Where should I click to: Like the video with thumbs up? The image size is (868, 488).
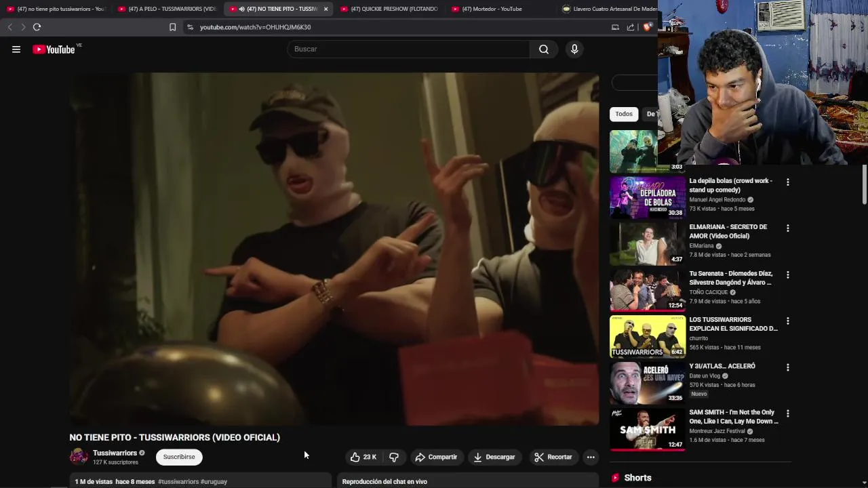tap(363, 457)
